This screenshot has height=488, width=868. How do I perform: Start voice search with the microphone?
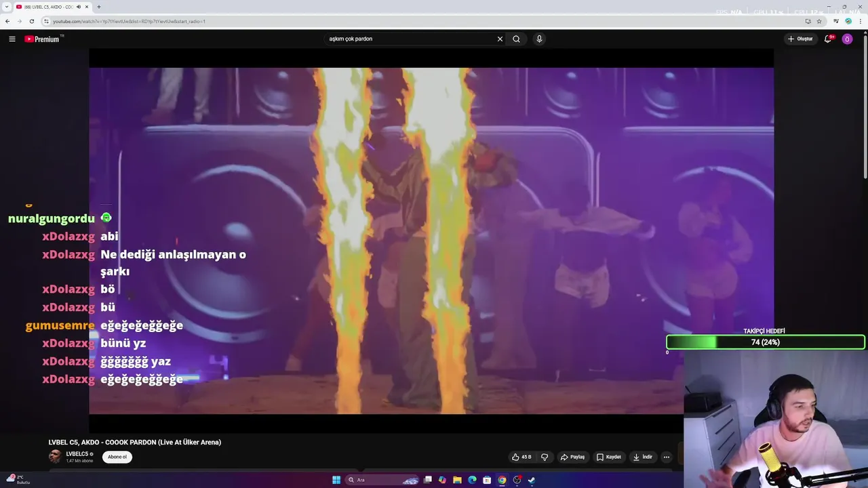pos(539,39)
